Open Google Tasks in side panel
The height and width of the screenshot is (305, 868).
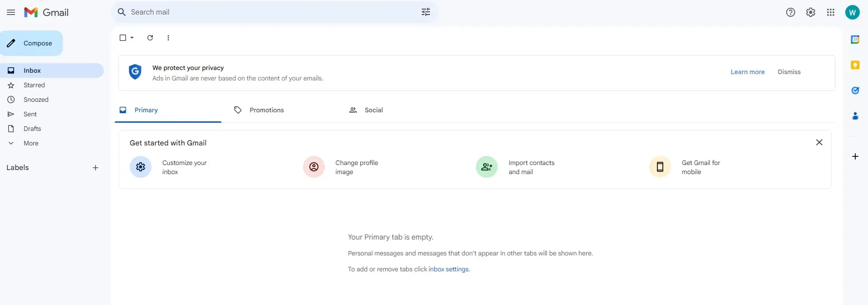click(855, 90)
